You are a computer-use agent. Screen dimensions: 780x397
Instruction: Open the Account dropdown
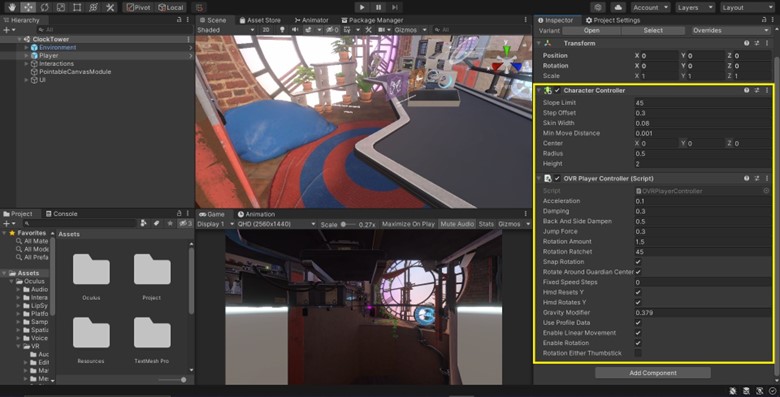click(650, 7)
